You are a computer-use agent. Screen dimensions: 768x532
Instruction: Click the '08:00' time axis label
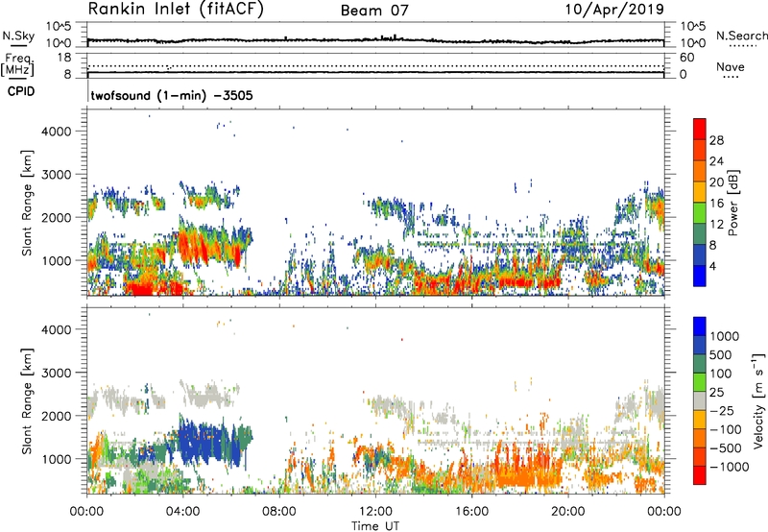pyautogui.click(x=279, y=512)
